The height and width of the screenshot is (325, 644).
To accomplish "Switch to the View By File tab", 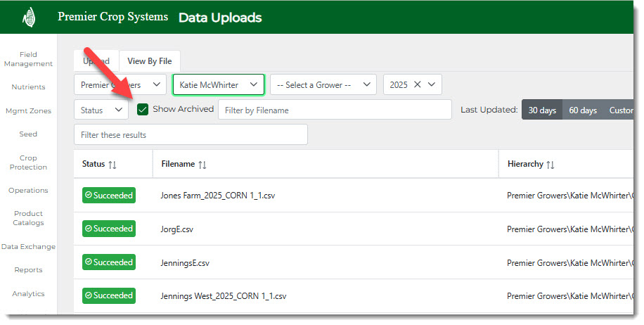I will [150, 61].
